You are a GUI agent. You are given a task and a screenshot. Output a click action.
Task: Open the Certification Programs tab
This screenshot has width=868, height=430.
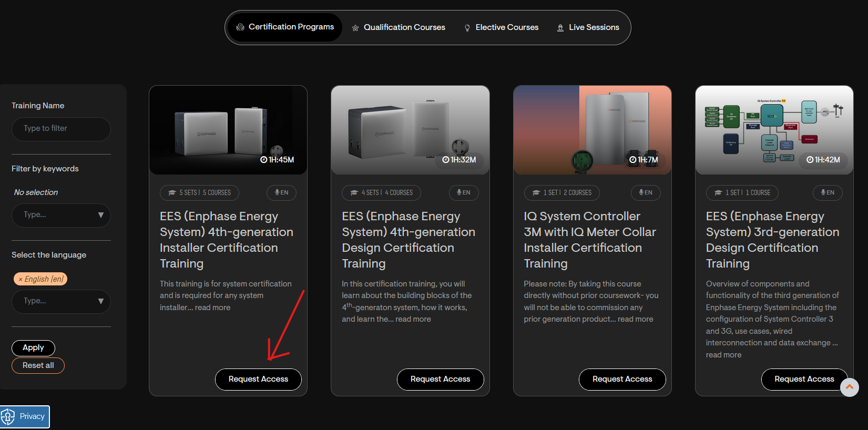click(x=284, y=27)
